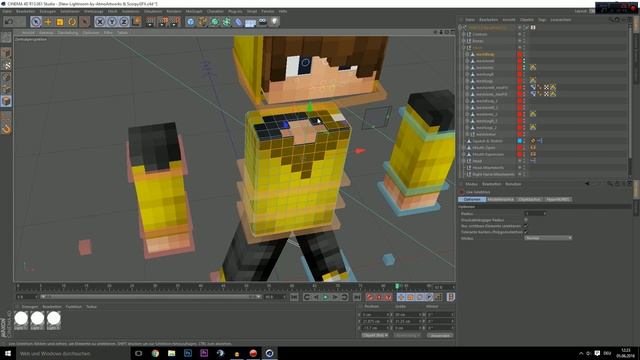The width and height of the screenshot is (640, 360).
Task: Click the Camera object icon
Action: [262, 22]
